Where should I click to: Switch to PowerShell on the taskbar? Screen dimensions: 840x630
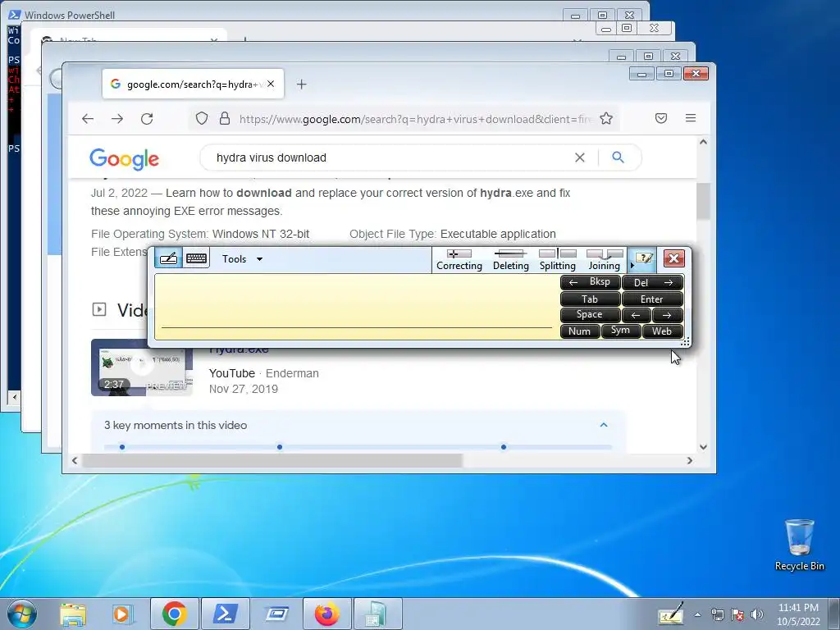coord(226,614)
